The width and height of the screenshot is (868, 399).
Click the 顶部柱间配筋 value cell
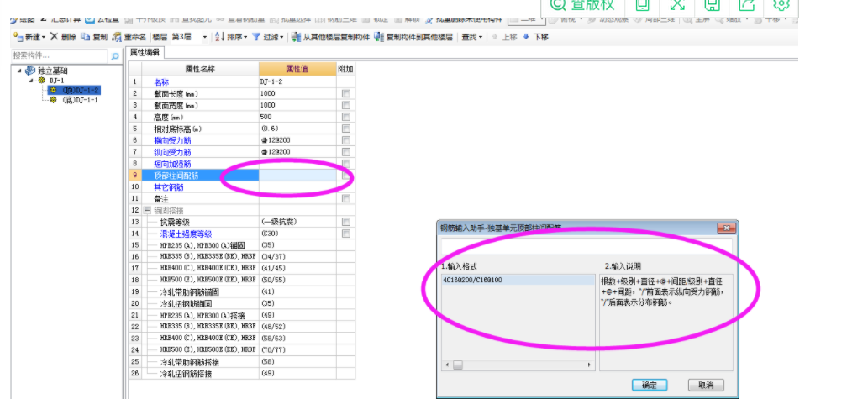click(297, 175)
